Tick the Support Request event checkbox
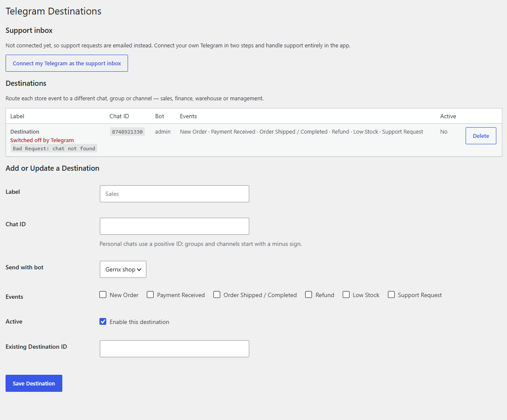The height and width of the screenshot is (420, 507). (391, 295)
